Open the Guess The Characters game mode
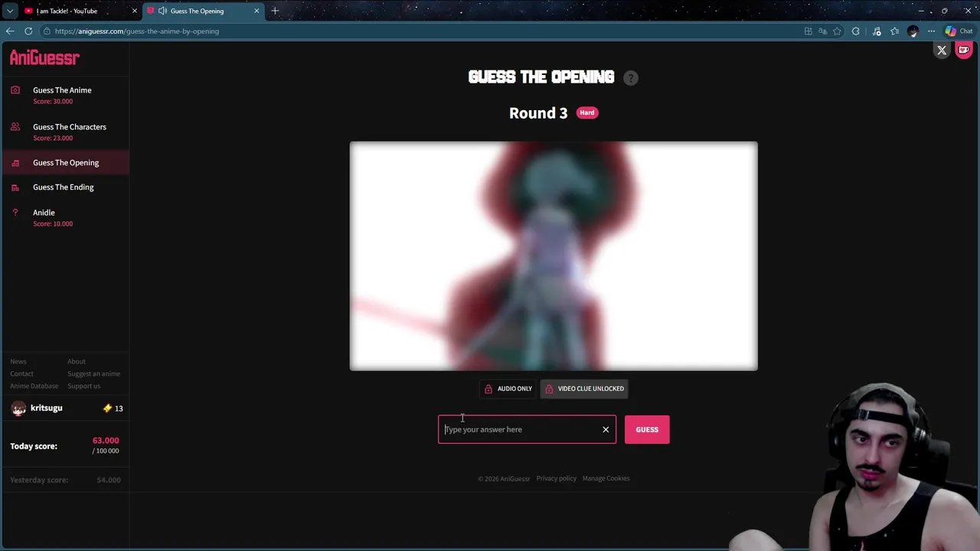980x551 pixels. [x=70, y=127]
